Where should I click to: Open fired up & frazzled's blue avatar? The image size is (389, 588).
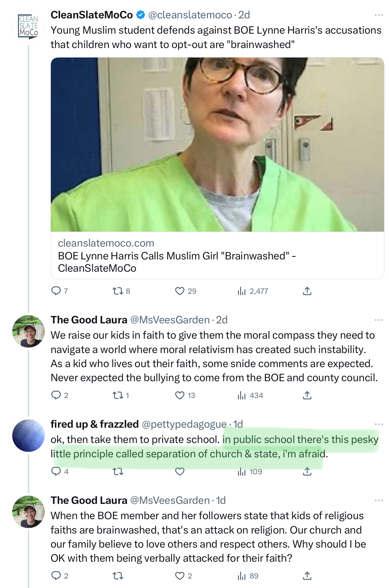tap(28, 436)
